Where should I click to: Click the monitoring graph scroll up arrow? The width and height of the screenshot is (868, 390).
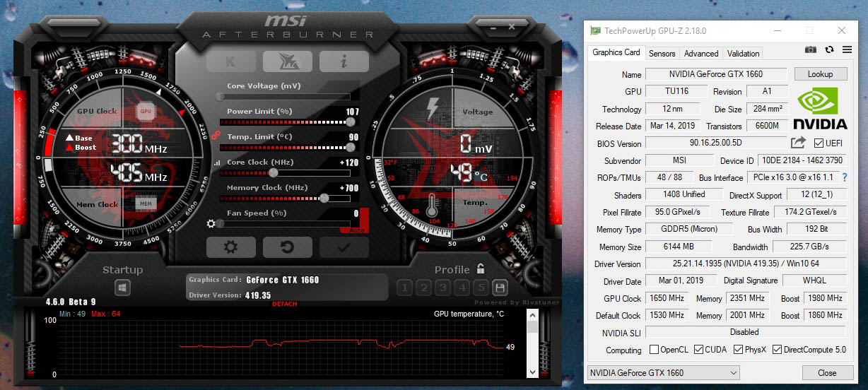[x=534, y=314]
